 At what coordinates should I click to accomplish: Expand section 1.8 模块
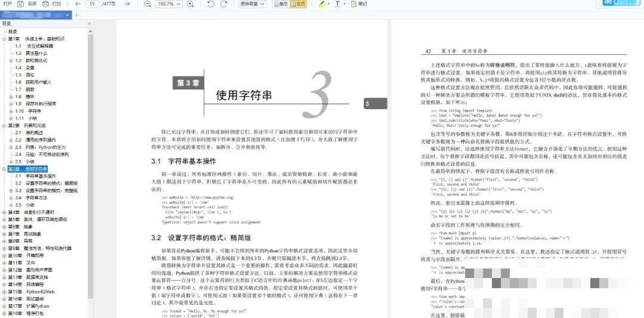(11, 97)
